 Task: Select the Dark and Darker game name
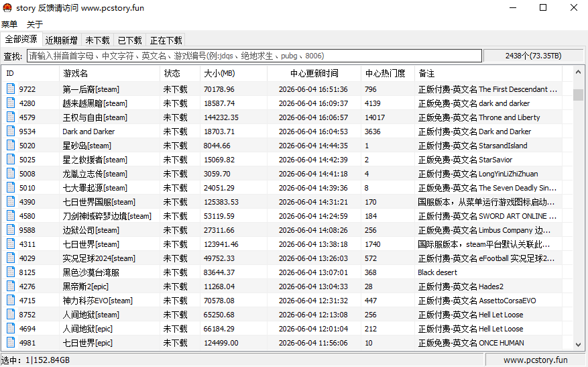[x=89, y=132]
